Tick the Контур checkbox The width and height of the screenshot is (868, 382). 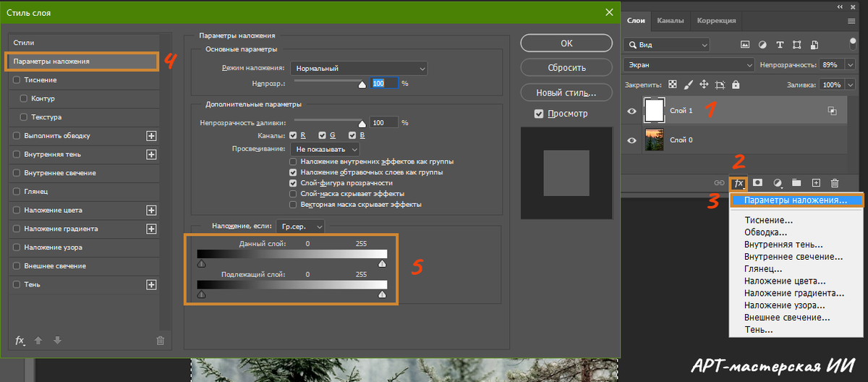pyautogui.click(x=25, y=98)
